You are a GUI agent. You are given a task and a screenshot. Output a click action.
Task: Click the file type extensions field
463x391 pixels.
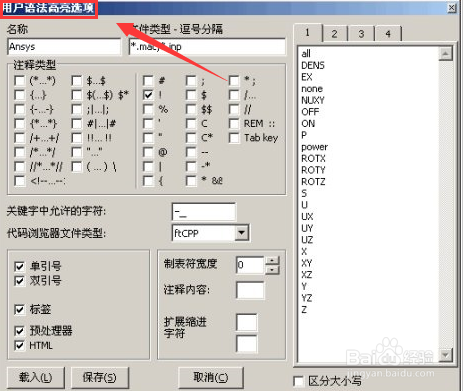coord(207,46)
